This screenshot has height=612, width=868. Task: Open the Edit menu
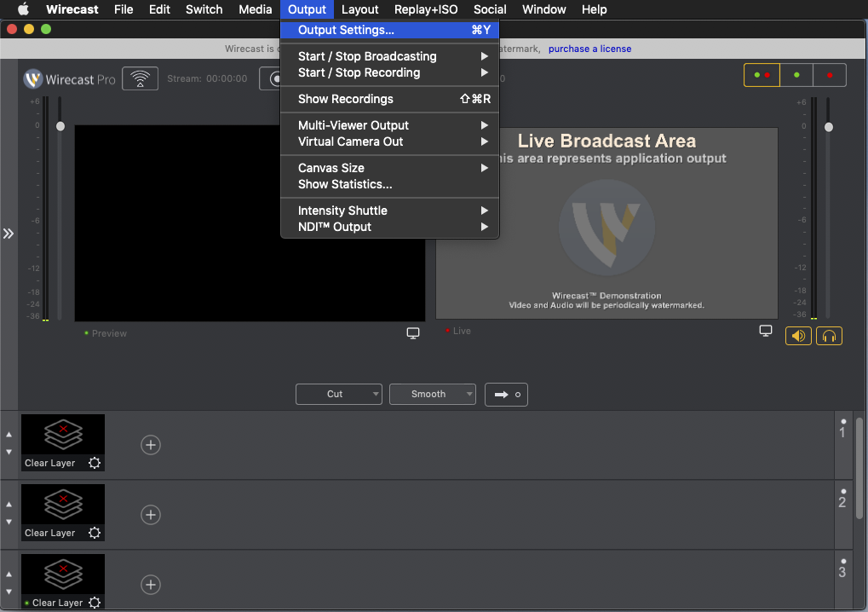tap(159, 9)
